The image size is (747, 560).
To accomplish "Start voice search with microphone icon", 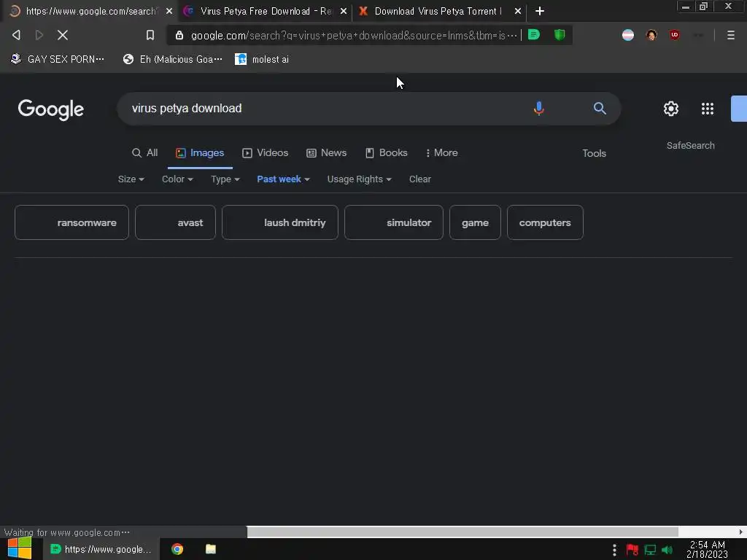I will click(x=539, y=109).
